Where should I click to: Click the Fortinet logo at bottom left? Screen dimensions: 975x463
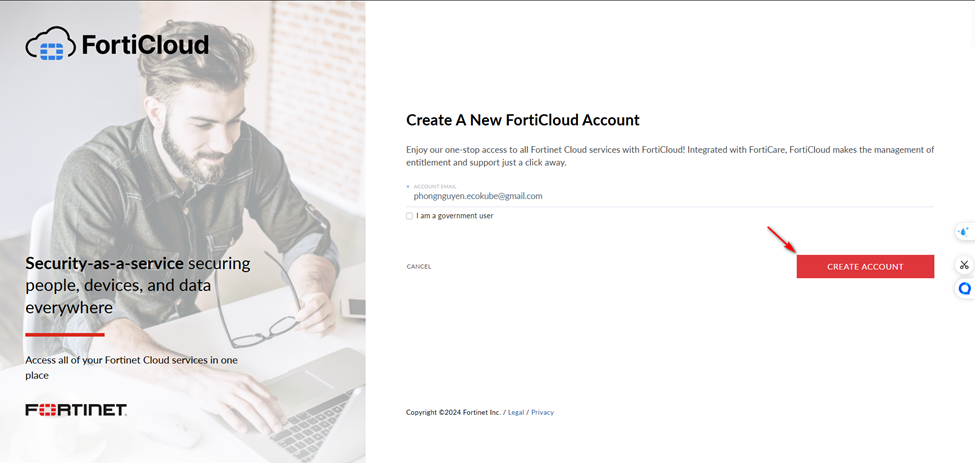(76, 410)
